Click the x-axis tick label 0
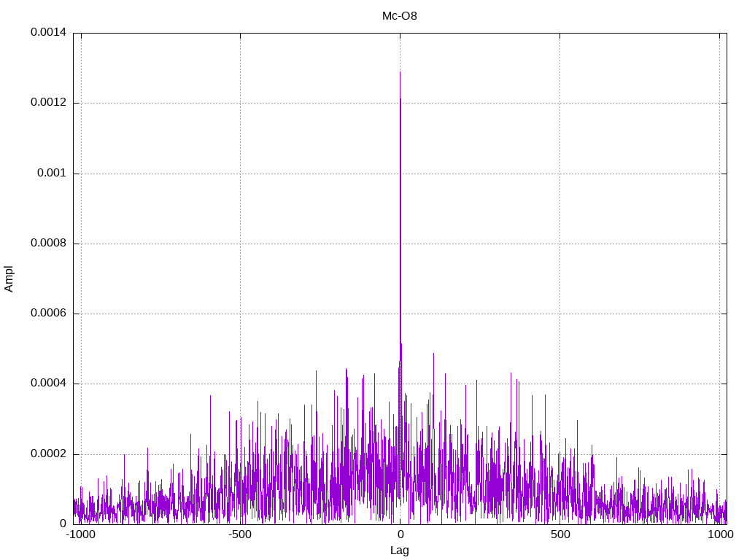747x560 pixels. (x=400, y=534)
